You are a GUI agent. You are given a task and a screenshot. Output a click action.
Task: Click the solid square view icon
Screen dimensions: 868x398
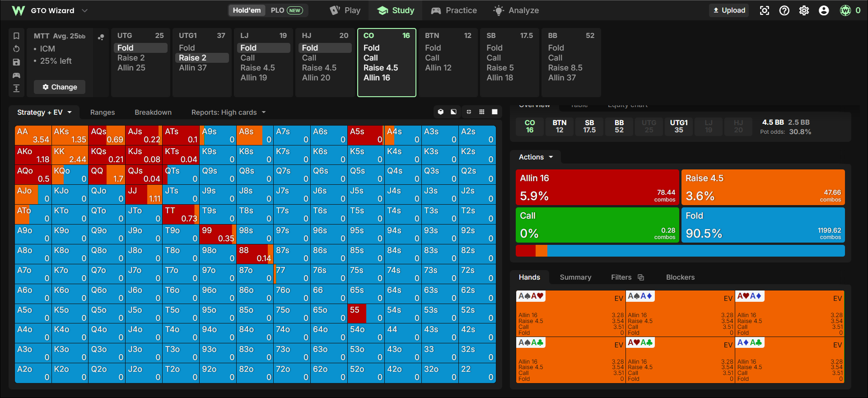pyautogui.click(x=495, y=112)
